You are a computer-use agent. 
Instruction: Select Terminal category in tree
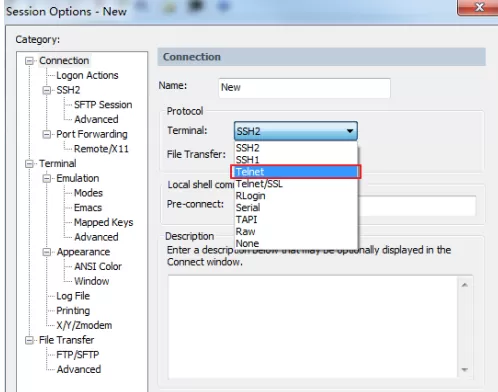click(58, 163)
